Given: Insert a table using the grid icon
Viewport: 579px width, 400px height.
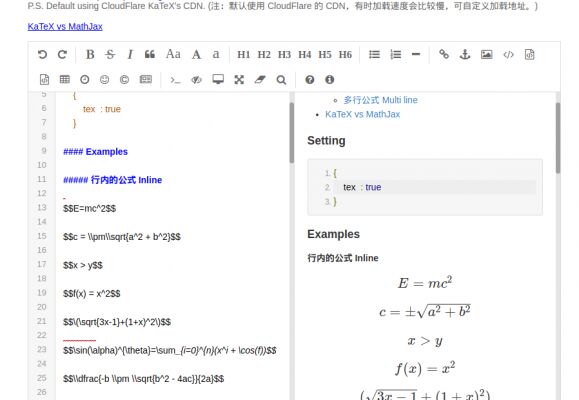Looking at the screenshot, I should pos(65,79).
